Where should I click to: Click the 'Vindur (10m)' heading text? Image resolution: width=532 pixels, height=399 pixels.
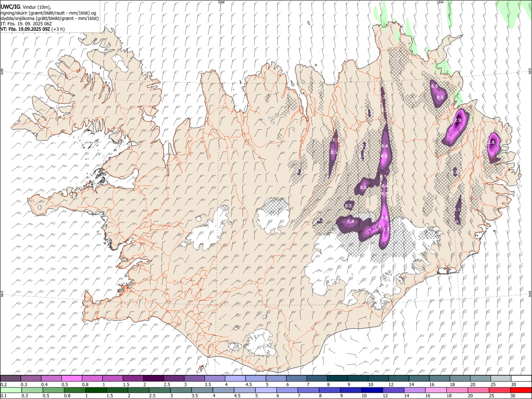(x=37, y=7)
